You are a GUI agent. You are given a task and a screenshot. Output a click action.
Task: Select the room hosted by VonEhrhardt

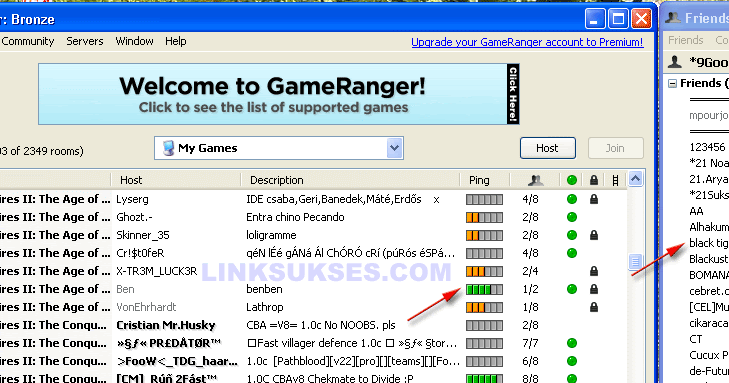point(313,307)
